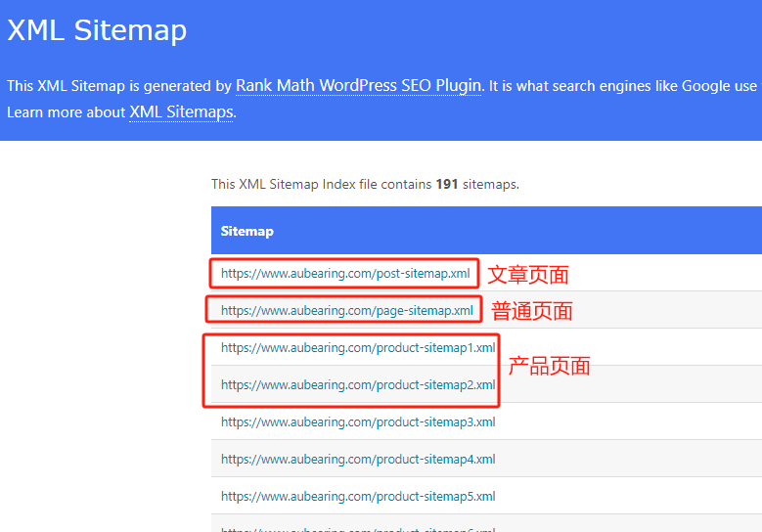Image resolution: width=762 pixels, height=532 pixels.
Task: Open the Rank Math WordPress SEO Plugin link
Action: pyautogui.click(x=358, y=86)
